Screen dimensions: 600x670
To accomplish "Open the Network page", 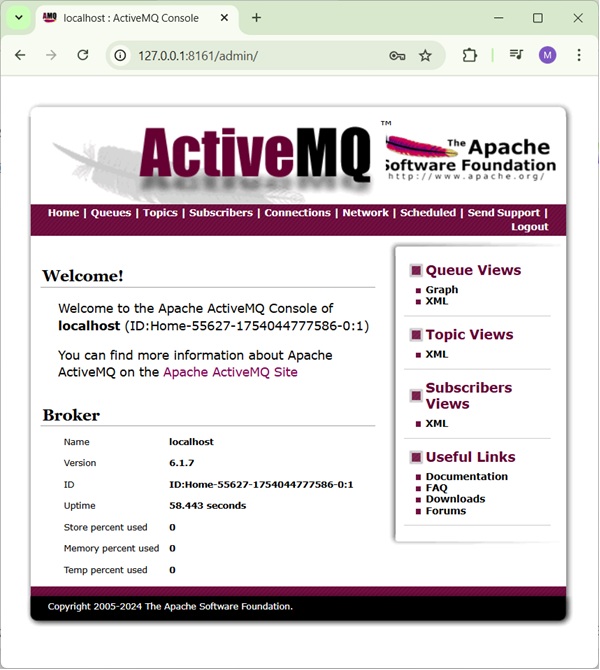I will point(365,213).
